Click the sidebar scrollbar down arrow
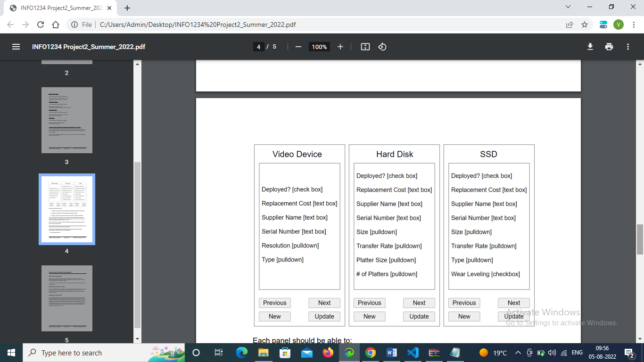This screenshot has width=644, height=362. click(x=138, y=339)
